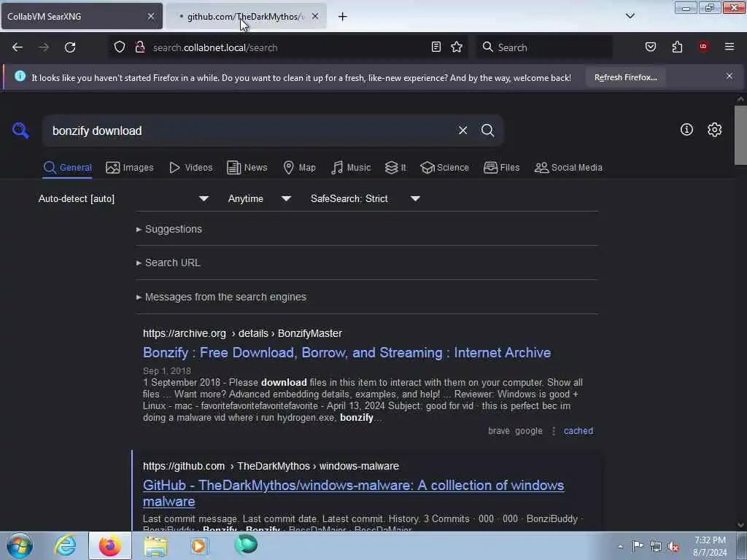Open the Pocket save icon
Viewport: 747px width, 560px height.
click(651, 47)
